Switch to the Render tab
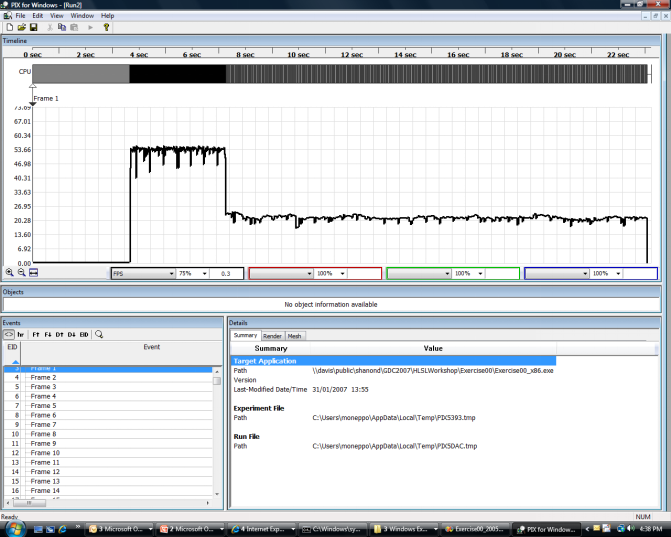Image resolution: width=671 pixels, height=537 pixels. pyautogui.click(x=272, y=336)
